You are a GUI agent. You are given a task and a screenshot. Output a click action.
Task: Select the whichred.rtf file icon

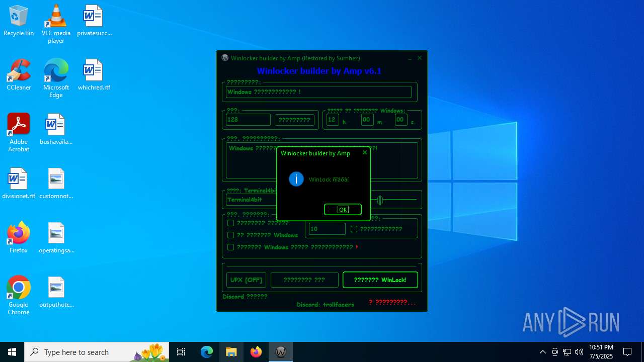pos(94,75)
